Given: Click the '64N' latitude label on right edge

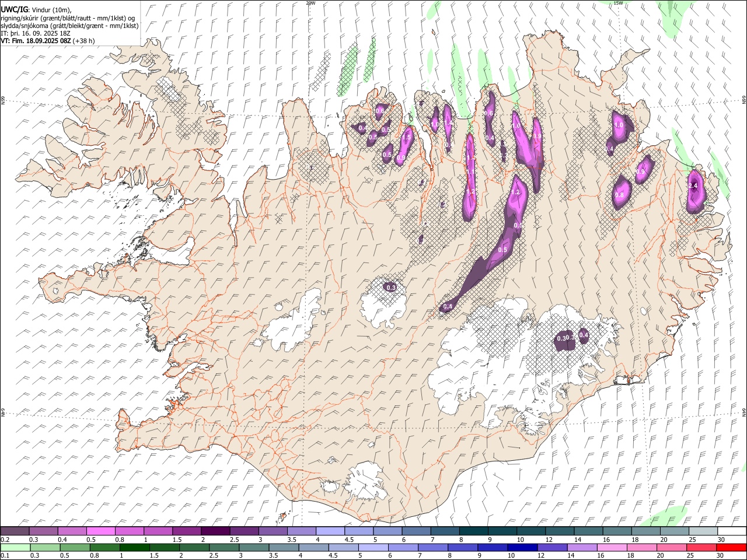Looking at the screenshot, I should coord(744,412).
